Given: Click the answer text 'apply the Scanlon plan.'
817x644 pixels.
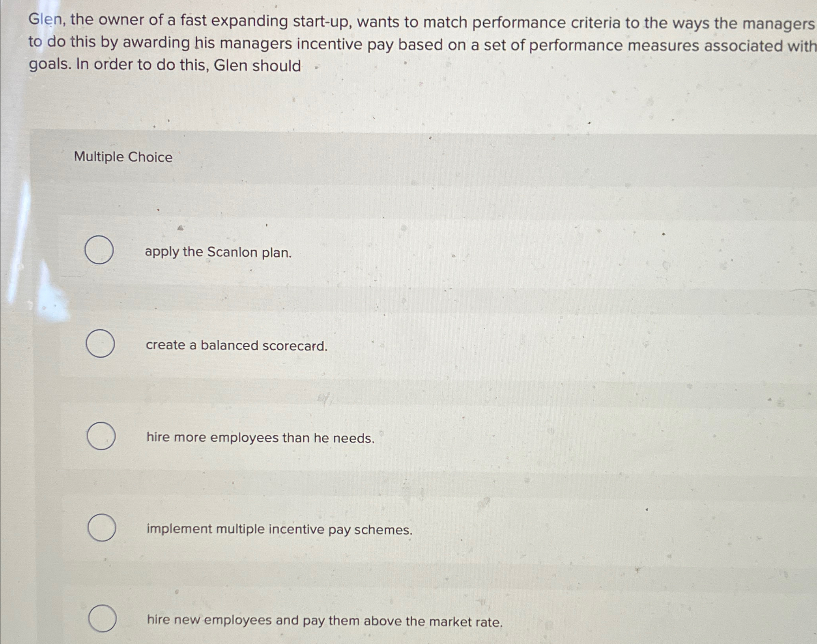Looking at the screenshot, I should point(218,252).
